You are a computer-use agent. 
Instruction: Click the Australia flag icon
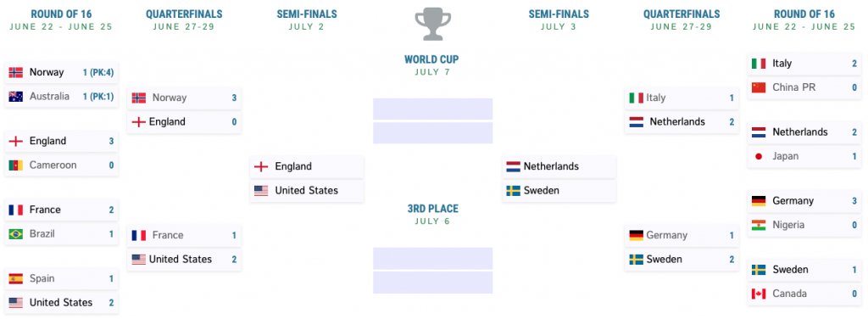click(15, 97)
